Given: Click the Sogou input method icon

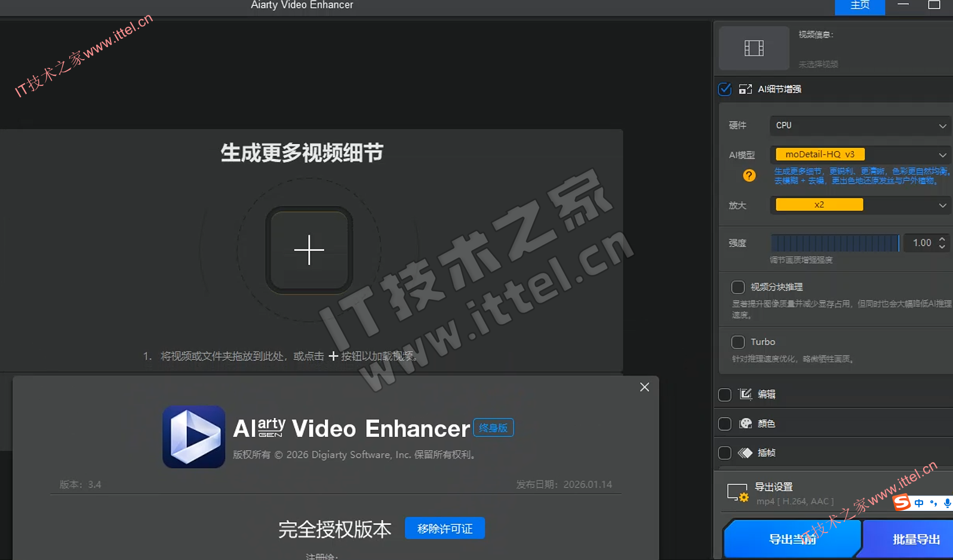Looking at the screenshot, I should click(x=902, y=503).
